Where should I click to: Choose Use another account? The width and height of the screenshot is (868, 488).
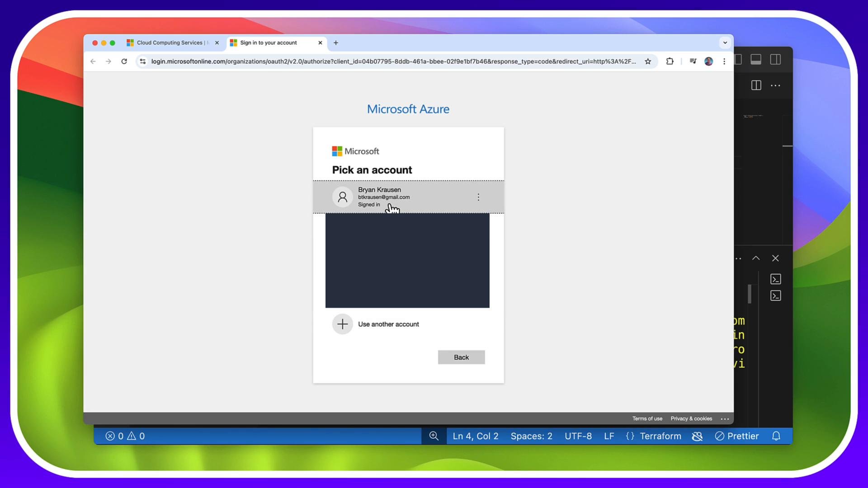click(408, 324)
